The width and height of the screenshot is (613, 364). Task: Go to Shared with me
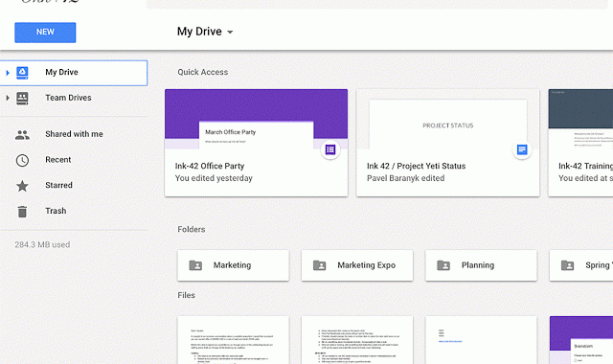[75, 134]
